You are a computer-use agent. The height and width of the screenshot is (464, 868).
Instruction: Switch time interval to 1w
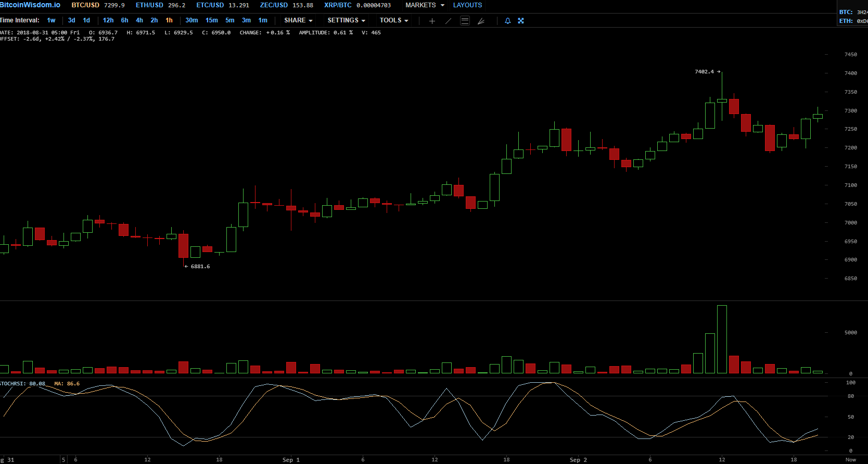[51, 20]
